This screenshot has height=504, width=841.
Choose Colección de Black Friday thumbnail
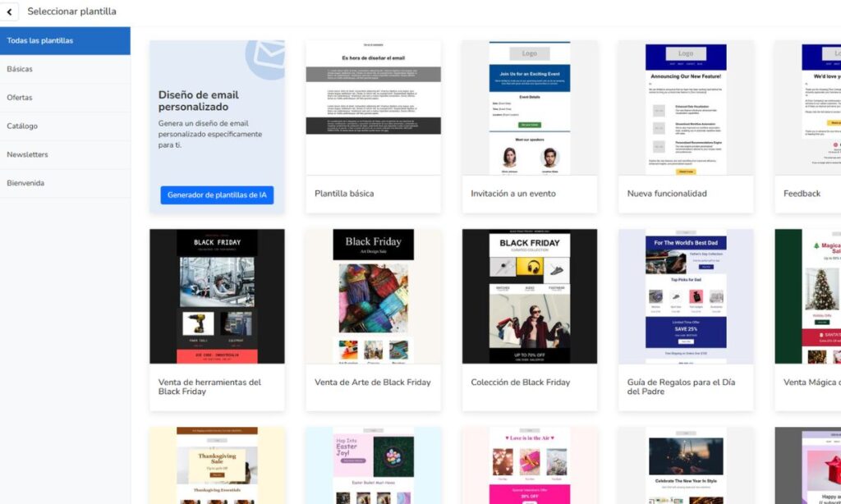(x=530, y=296)
